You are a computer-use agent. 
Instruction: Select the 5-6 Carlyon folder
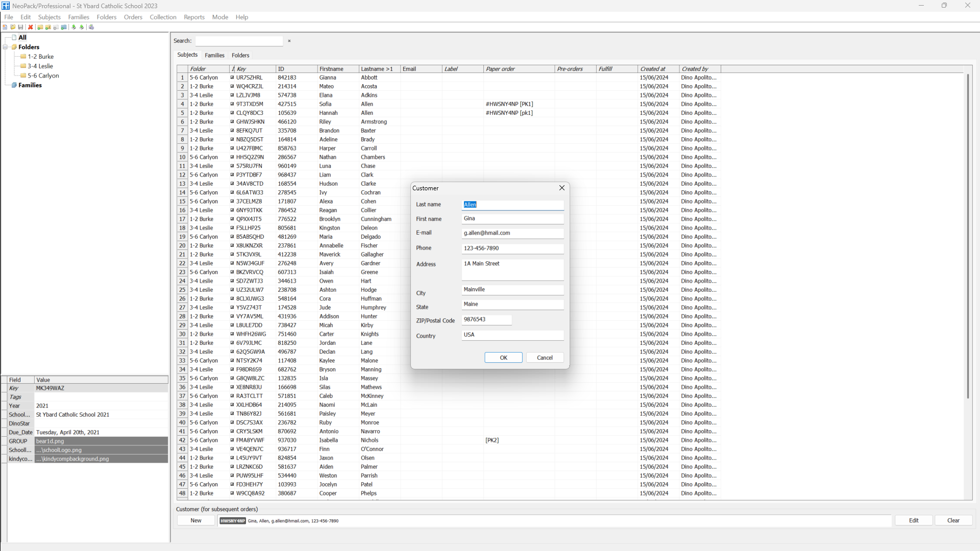[43, 76]
